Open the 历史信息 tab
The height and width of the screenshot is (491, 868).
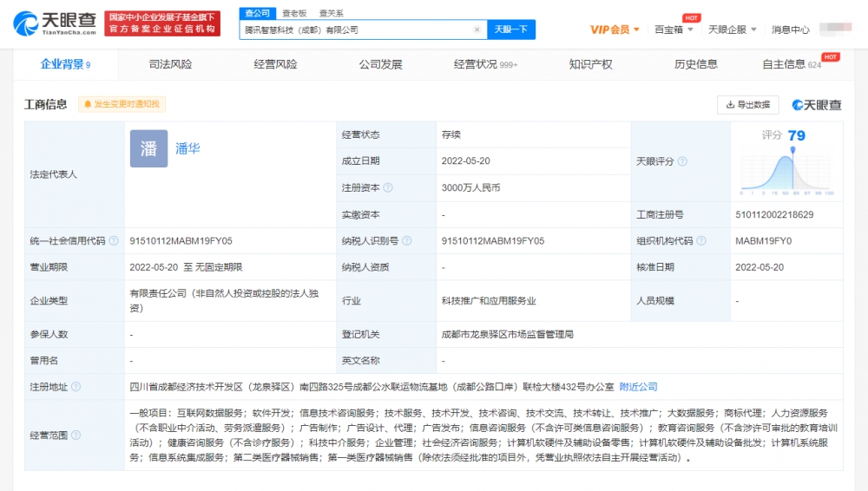coord(696,64)
